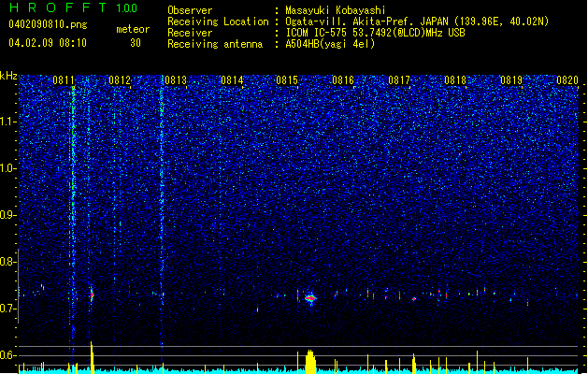Image resolution: width=588 pixels, height=374 pixels.
Task: Click the 'Observer' field label
Action: [190, 10]
